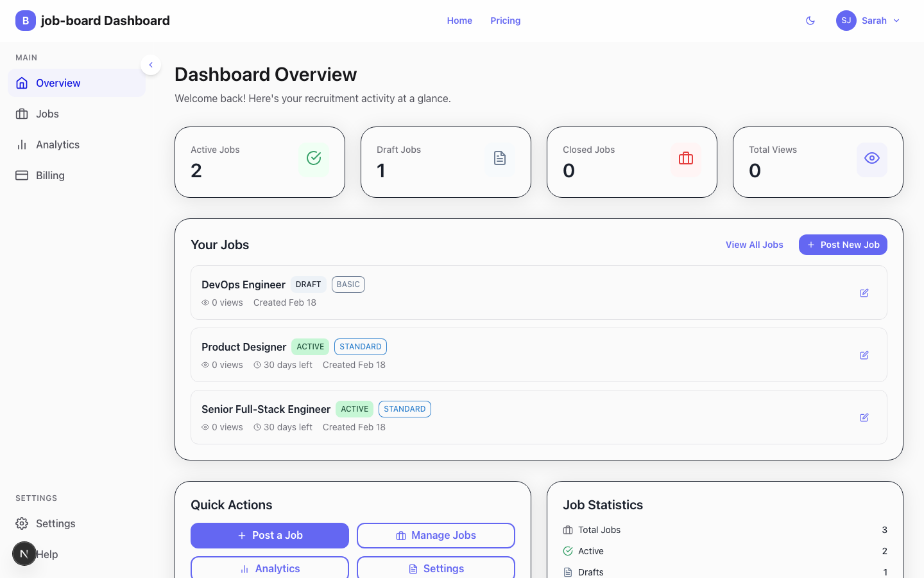Expand the SJ avatar profile menu
Image resolution: width=924 pixels, height=578 pixels.
click(x=846, y=21)
